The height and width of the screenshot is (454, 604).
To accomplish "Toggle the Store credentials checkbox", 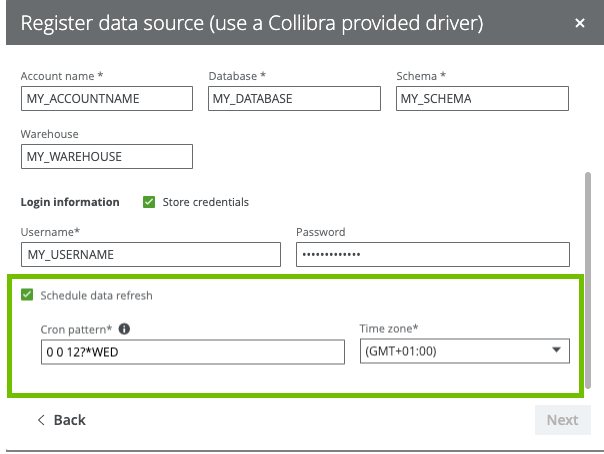I will click(x=149, y=202).
